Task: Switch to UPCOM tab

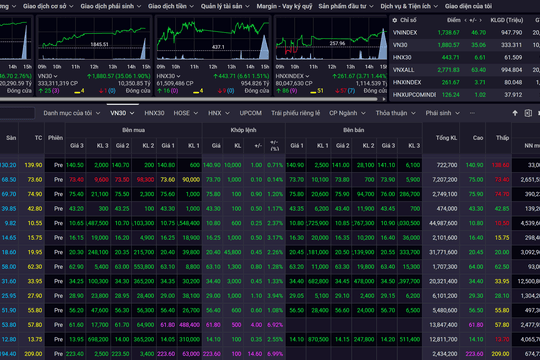Action: (250, 113)
